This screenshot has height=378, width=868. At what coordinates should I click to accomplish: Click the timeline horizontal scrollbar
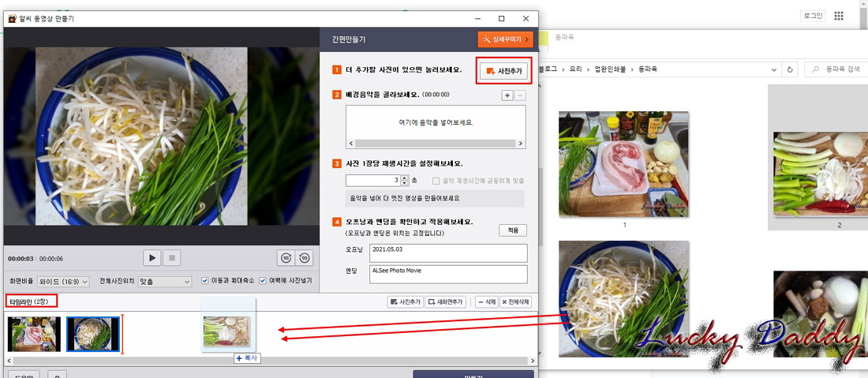pyautogui.click(x=271, y=361)
